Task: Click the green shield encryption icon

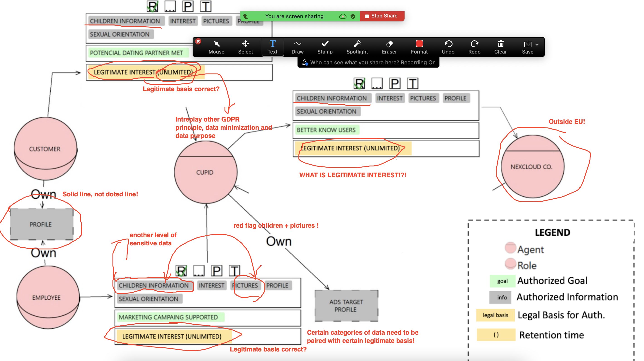Action: (x=353, y=16)
